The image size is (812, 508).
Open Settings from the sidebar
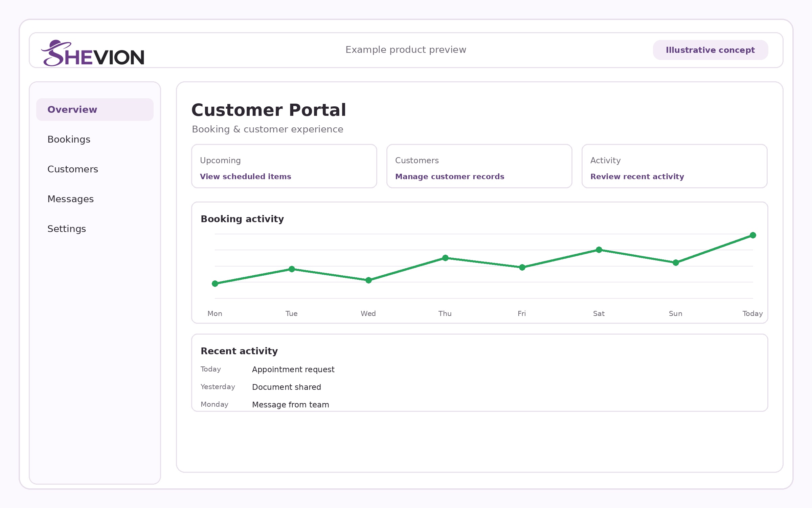(x=67, y=229)
